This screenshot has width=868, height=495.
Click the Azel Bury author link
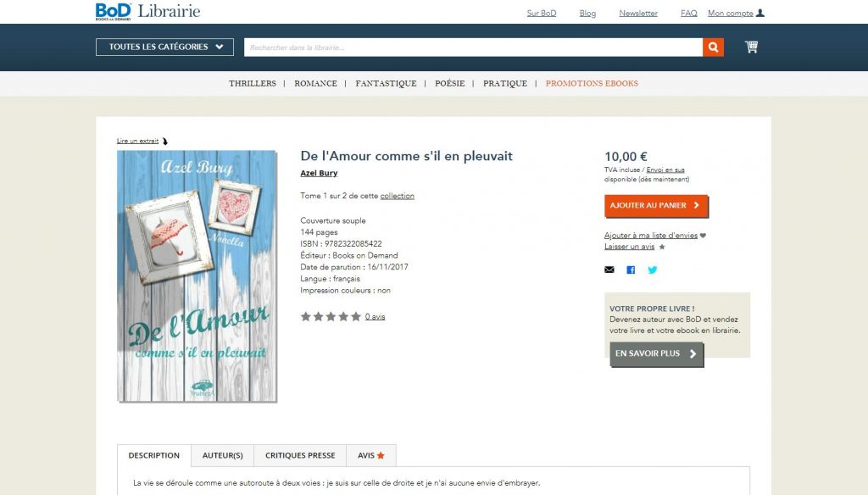point(319,173)
